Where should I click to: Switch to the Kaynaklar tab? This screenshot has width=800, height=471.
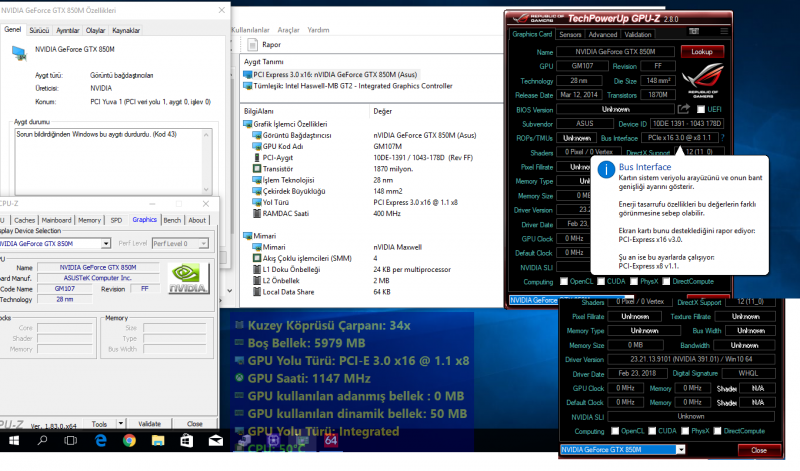(x=126, y=30)
